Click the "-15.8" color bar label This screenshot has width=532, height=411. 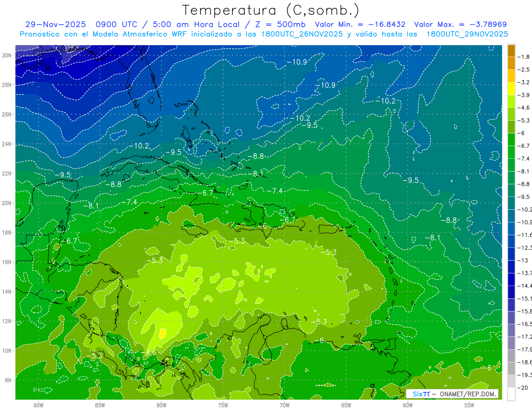pos(525,311)
